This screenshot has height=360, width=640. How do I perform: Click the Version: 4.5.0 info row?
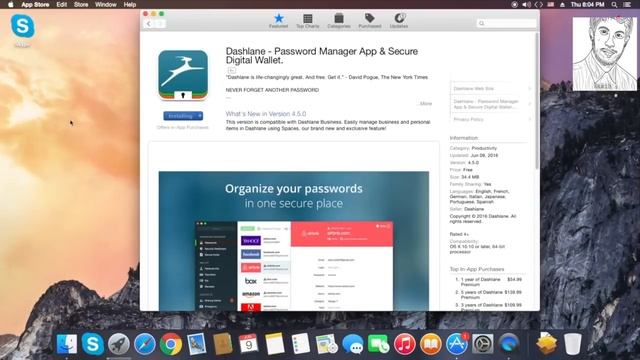click(x=464, y=162)
